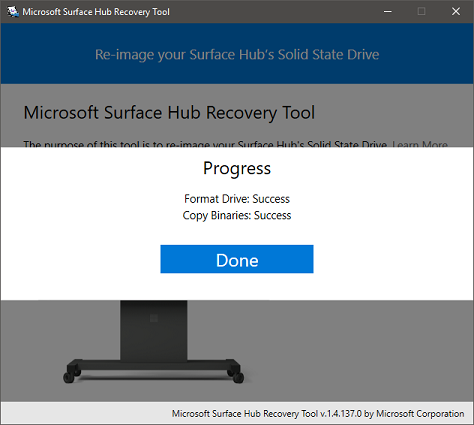Screen dimensions: 474x425
Task: Click the left caster wheel of the stand
Action: point(69,377)
